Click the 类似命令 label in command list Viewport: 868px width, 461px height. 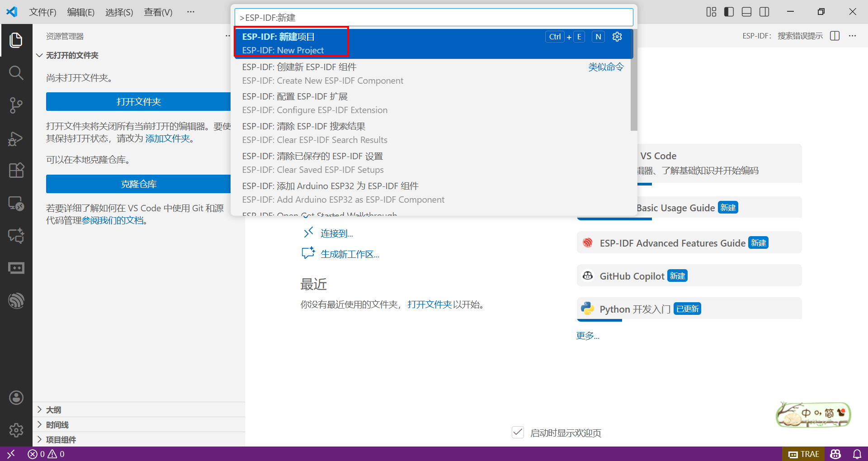606,67
